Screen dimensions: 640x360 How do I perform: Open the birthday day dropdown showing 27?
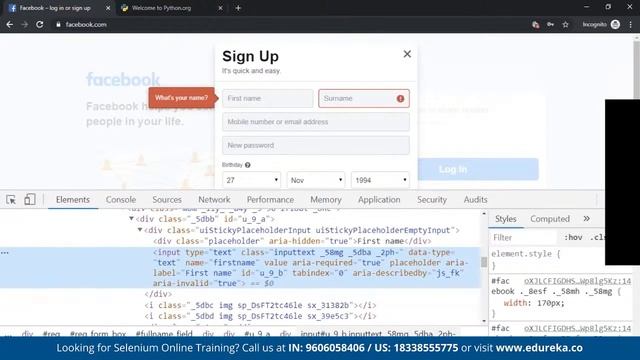(x=251, y=180)
